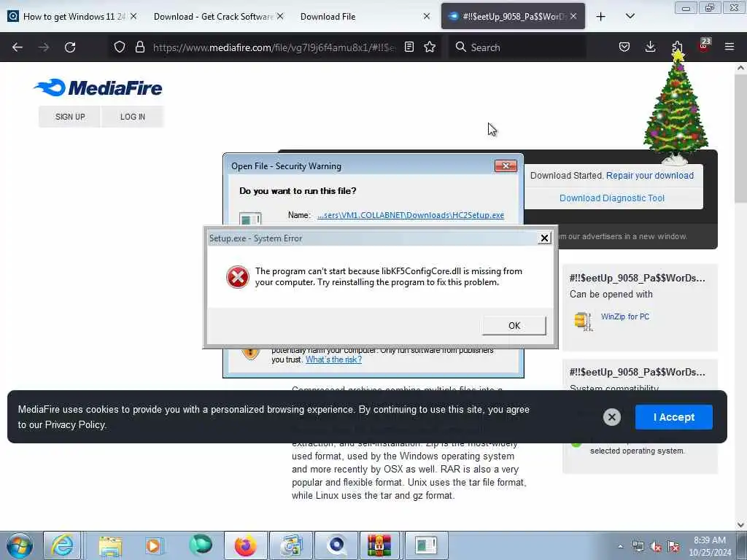Viewport: 747px width, 560px height.
Task: Select the #!!$eetUp_9058 MediaFire tab
Action: 513,16
